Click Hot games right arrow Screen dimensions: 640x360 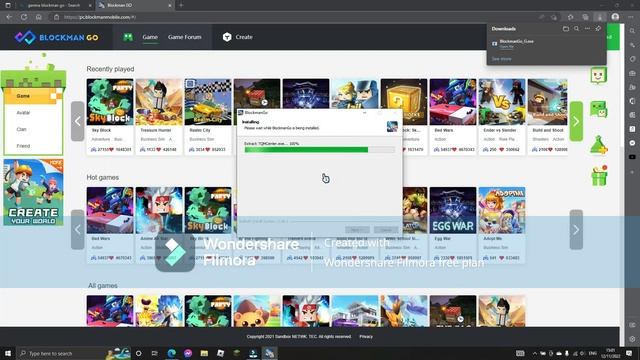point(576,229)
